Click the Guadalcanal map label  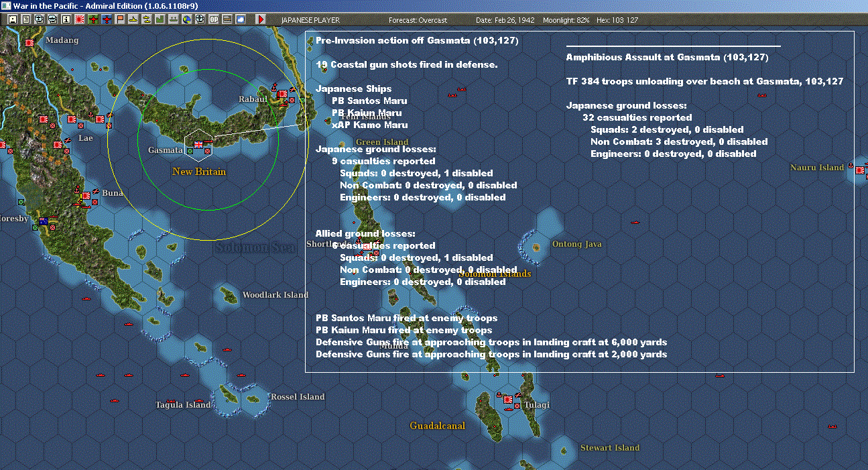click(x=438, y=426)
